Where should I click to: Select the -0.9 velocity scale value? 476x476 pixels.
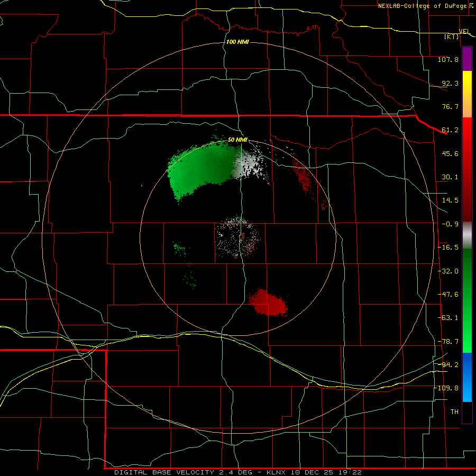450,224
